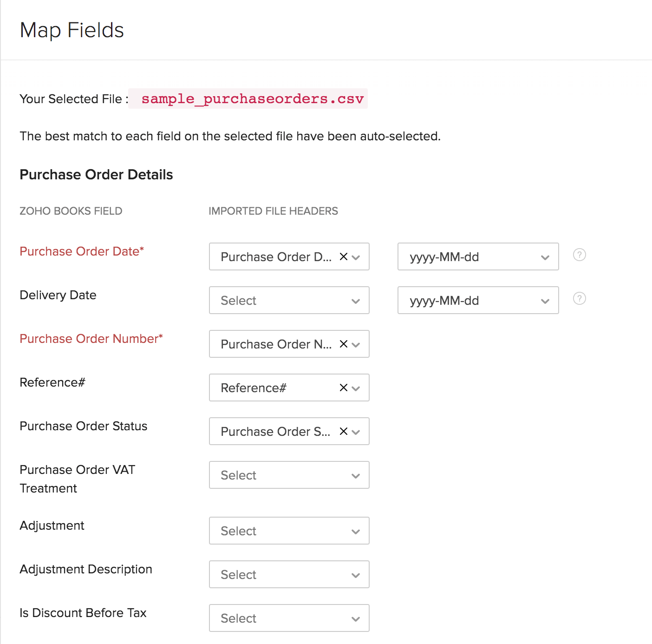
Task: Open the Reference# mapping dropdown
Action: 356,388
